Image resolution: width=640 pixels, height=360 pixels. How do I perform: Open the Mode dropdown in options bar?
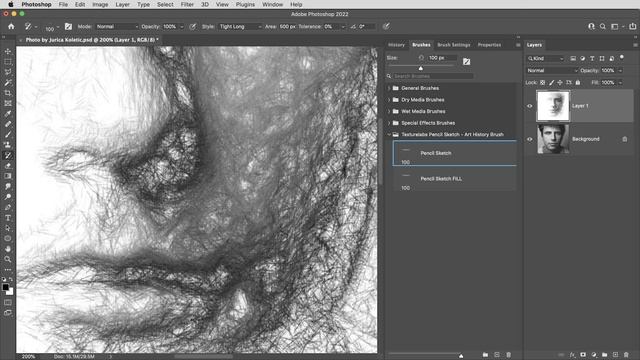point(117,27)
